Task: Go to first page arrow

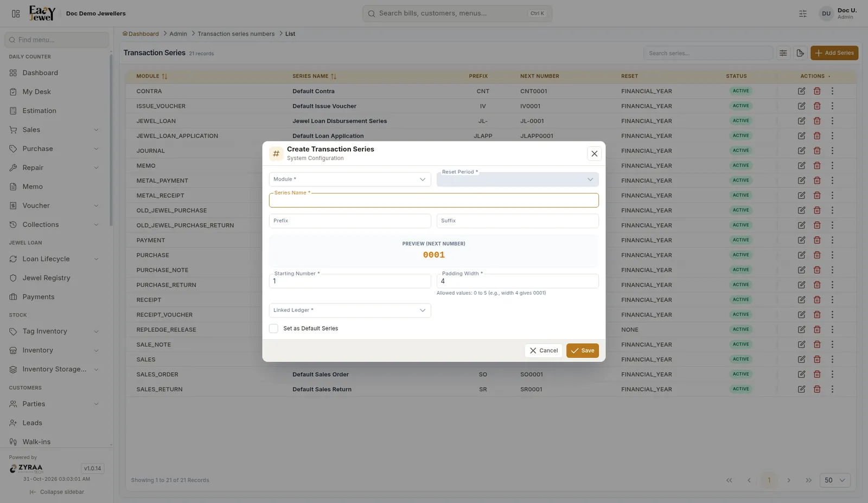Action: point(729,480)
